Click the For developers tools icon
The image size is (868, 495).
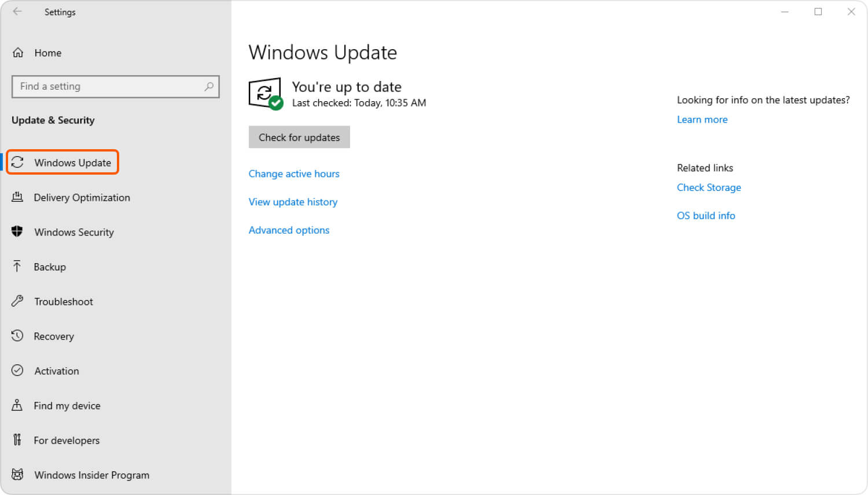(17, 440)
